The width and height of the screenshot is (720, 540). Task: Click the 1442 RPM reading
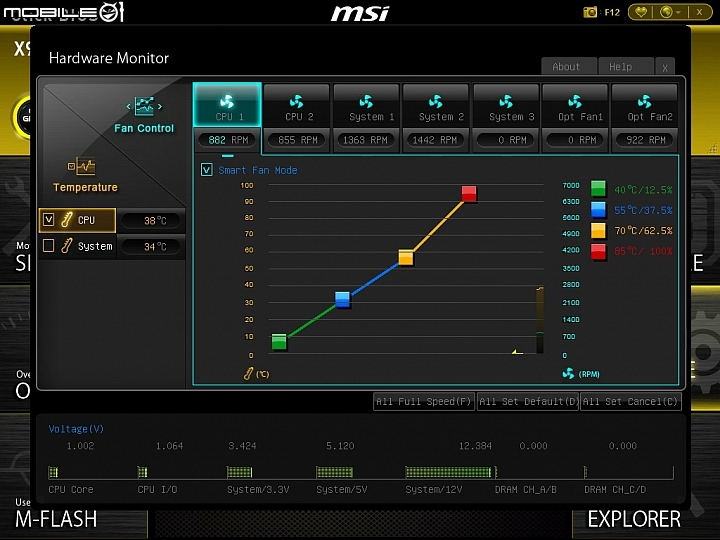click(435, 140)
